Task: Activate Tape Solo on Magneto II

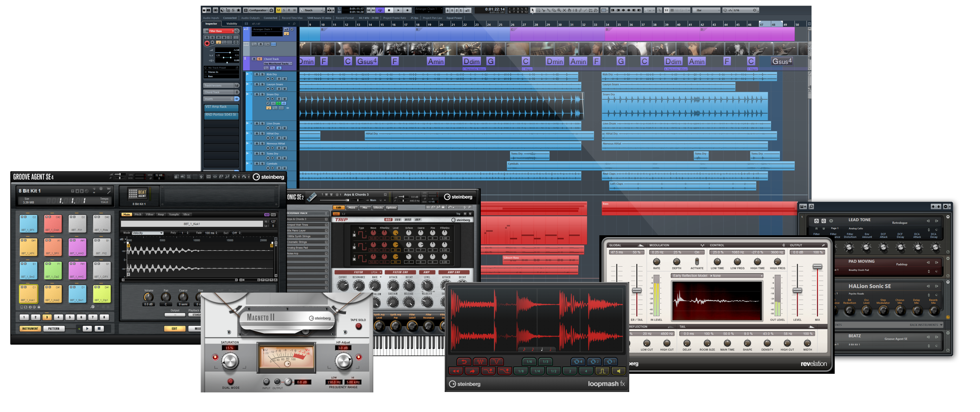Action: tap(358, 326)
